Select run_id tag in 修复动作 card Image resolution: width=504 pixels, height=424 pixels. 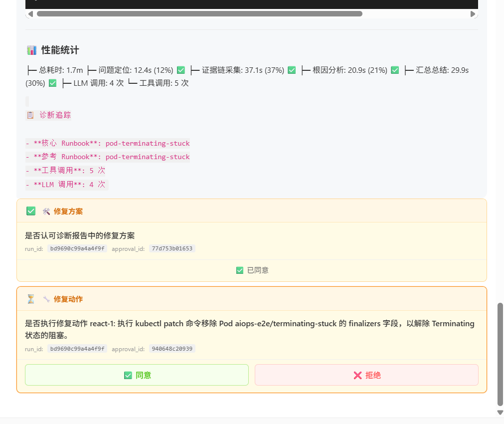[x=77, y=349]
